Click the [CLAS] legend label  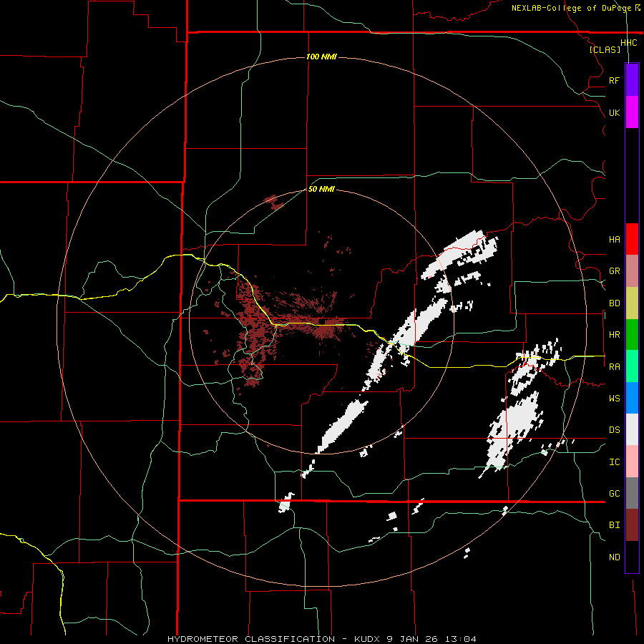pyautogui.click(x=605, y=49)
